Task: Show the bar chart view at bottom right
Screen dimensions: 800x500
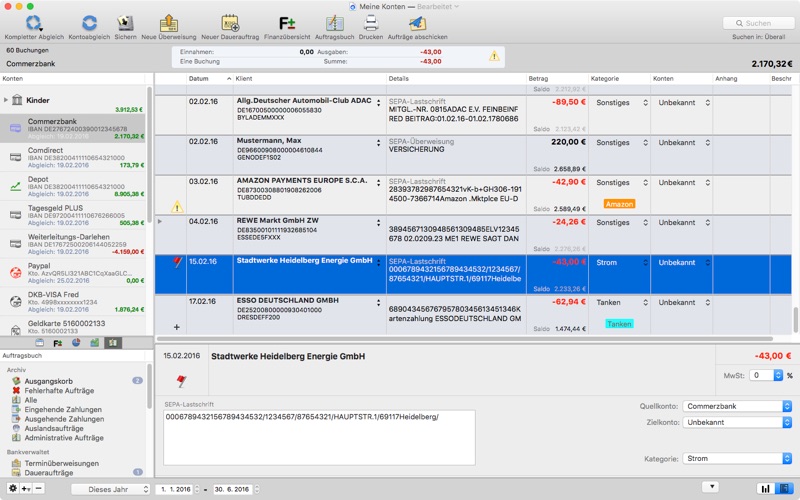Action: pos(765,489)
